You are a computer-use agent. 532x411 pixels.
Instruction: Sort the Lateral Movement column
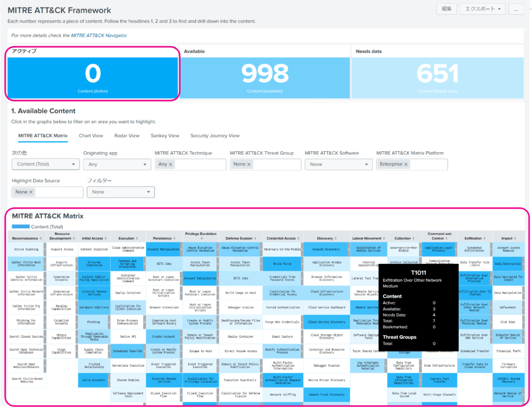384,239
